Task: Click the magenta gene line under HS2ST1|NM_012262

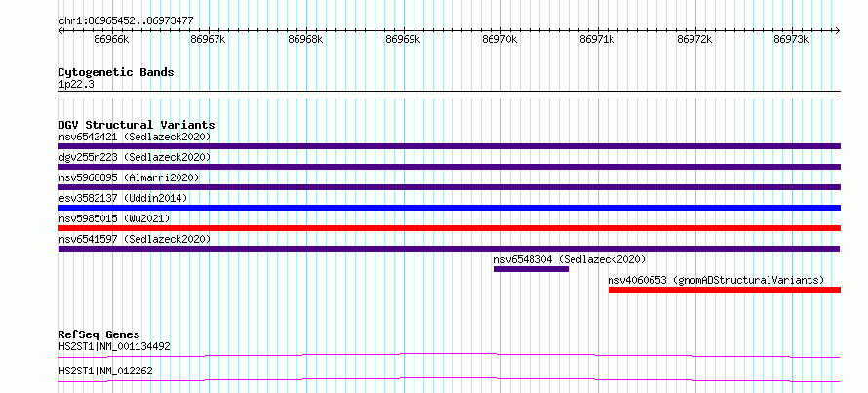Action: (x=449, y=379)
